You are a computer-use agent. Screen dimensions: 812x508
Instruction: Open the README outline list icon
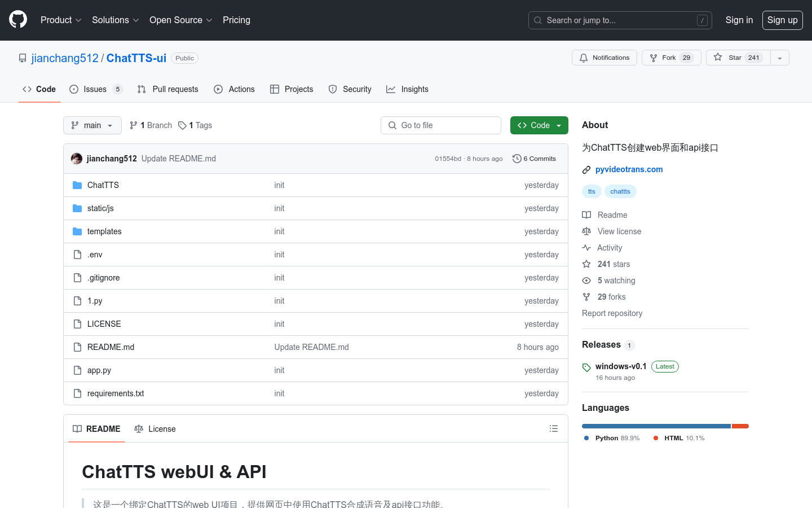point(554,429)
